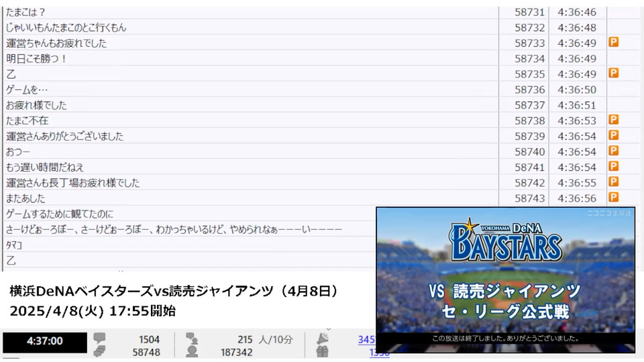Click the start time '2025/4/8(火) 17:55開始'
This screenshot has height=362, width=644.
(93, 310)
